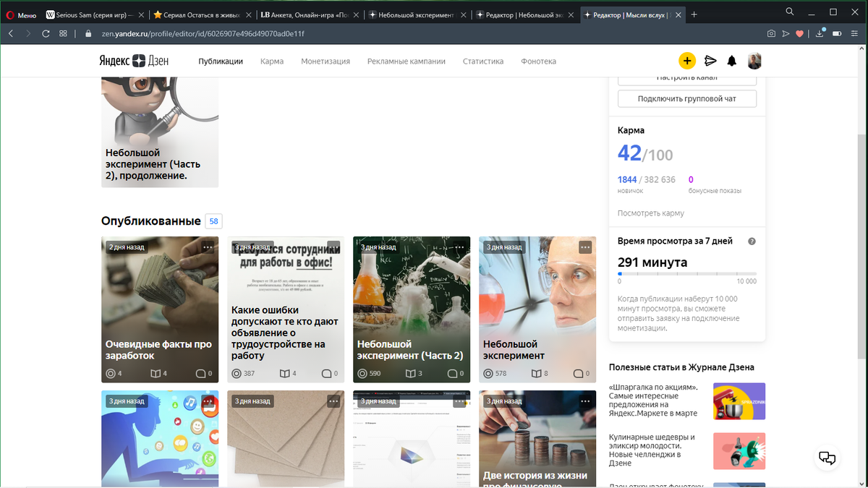Open the Opera Меню button

pyautogui.click(x=22, y=14)
